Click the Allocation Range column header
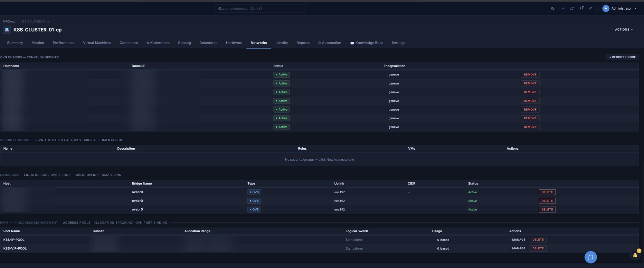This screenshot has height=268, width=644. (197, 231)
